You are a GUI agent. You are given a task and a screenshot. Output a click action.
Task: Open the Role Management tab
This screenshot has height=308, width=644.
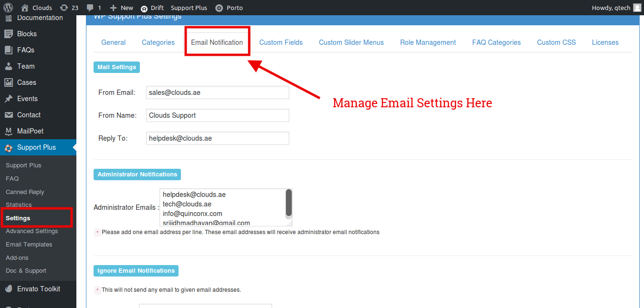click(428, 42)
